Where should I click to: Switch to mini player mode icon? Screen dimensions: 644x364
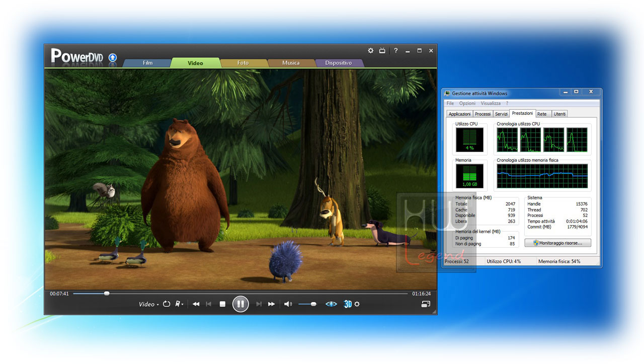coord(426,304)
